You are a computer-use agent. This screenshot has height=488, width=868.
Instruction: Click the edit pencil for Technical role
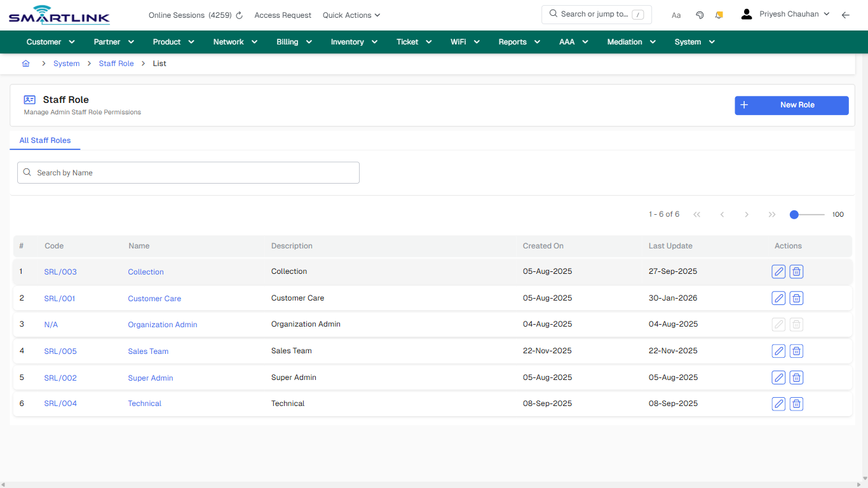click(778, 403)
